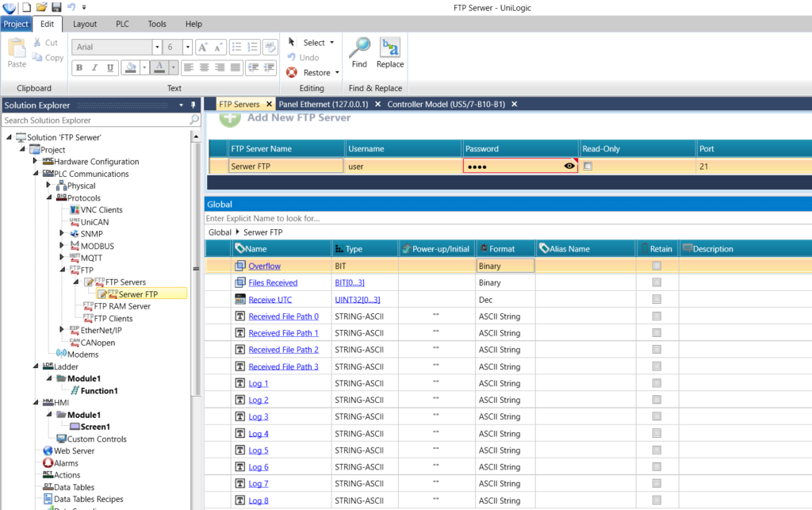Screen dimensions: 812x510
Task: Click the Enter Explicit Name search field
Action: [507, 218]
